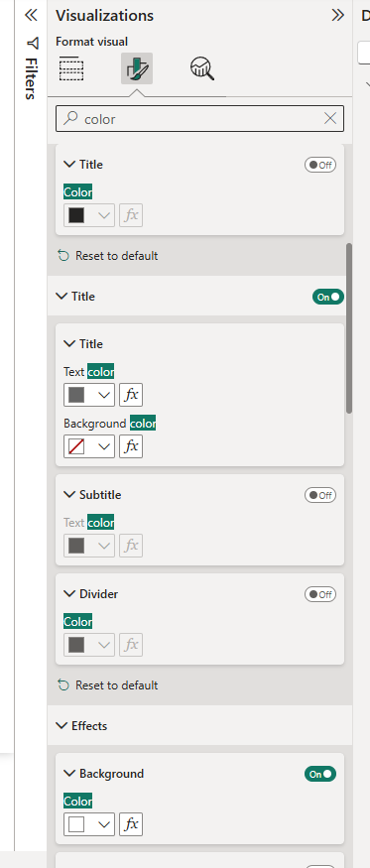This screenshot has height=868, width=370.
Task: Open fx conditional formatting for Background color
Action: pyautogui.click(x=131, y=446)
